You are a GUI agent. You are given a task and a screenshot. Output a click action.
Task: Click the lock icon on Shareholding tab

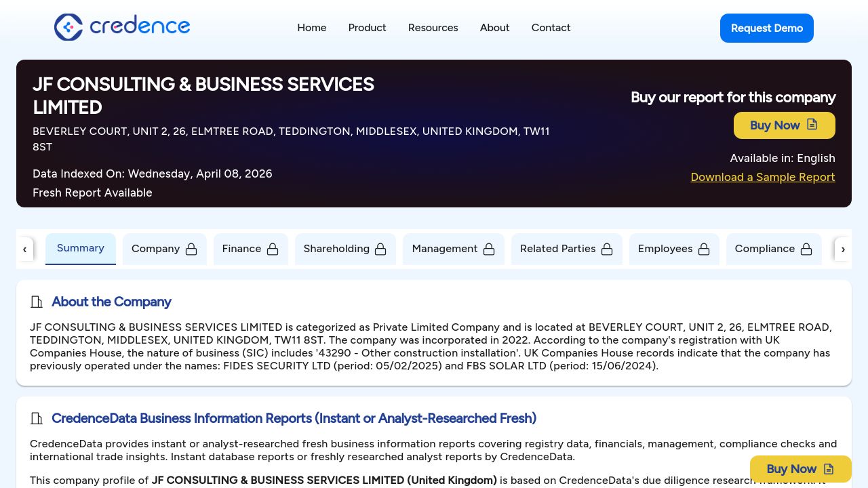point(380,249)
